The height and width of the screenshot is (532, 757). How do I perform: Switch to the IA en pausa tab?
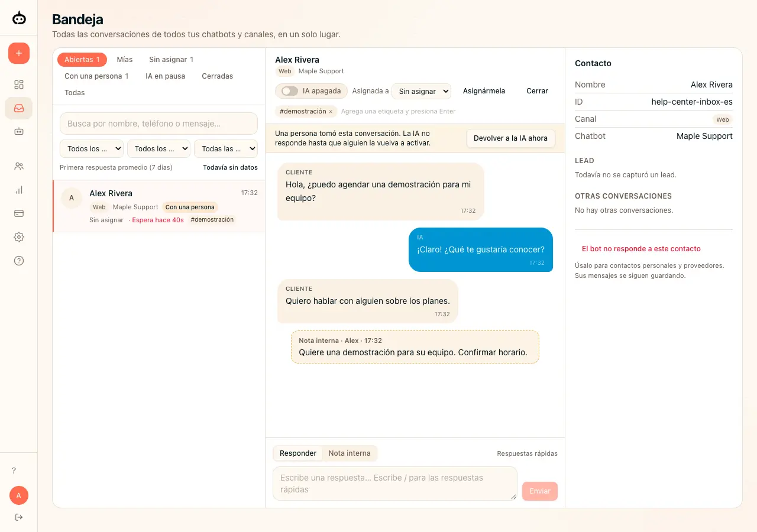pyautogui.click(x=166, y=76)
